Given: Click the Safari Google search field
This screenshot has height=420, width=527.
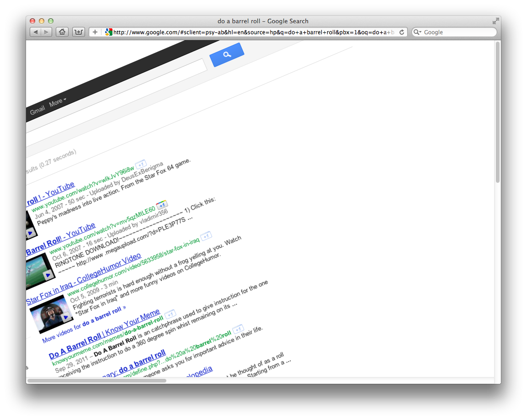Looking at the screenshot, I should [x=454, y=32].
